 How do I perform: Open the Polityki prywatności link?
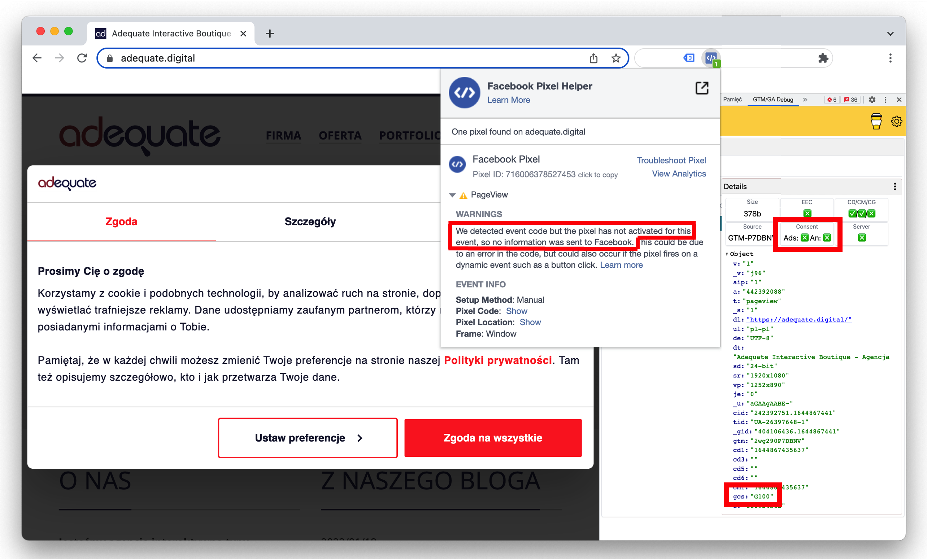point(498,361)
